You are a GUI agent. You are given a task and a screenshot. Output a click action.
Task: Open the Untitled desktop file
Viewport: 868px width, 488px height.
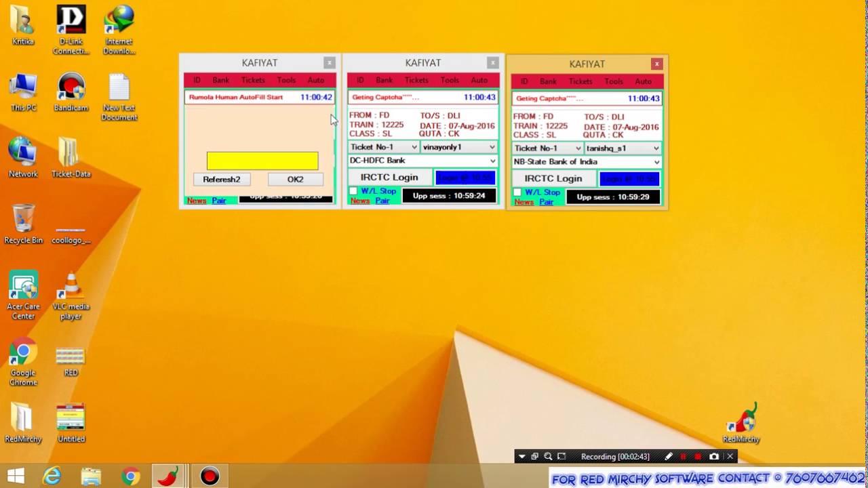71,423
